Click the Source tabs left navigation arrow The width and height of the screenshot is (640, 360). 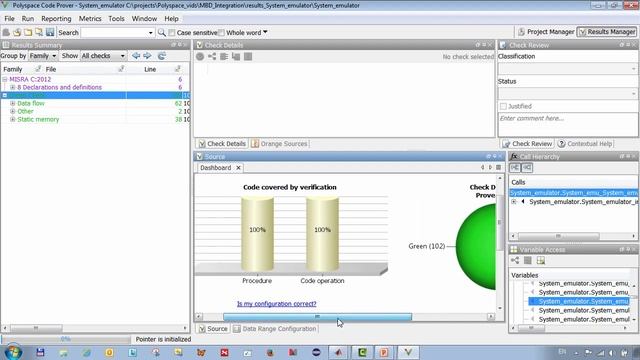482,167
